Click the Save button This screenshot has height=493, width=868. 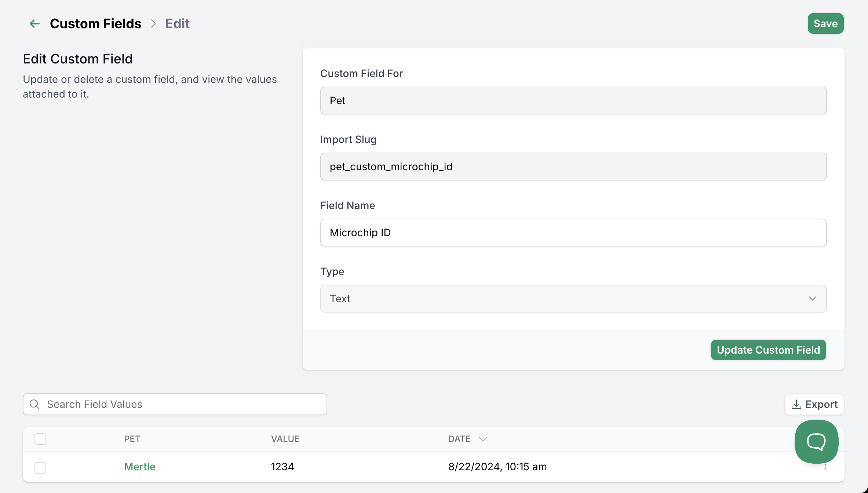point(825,23)
